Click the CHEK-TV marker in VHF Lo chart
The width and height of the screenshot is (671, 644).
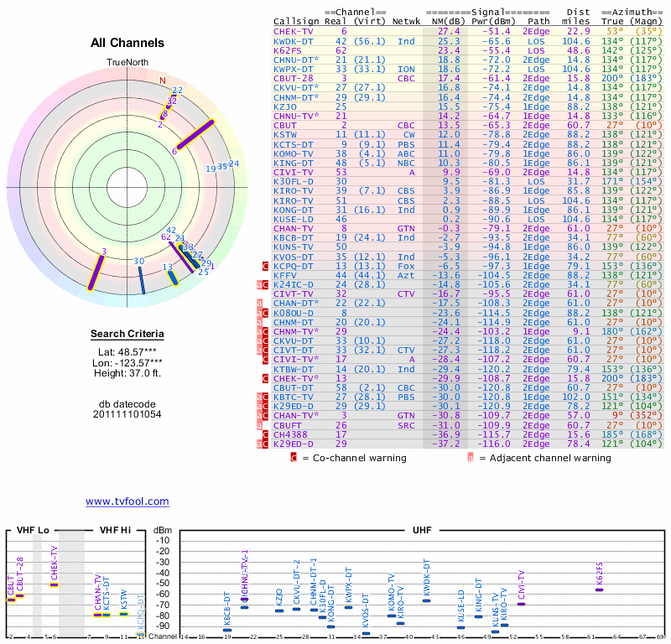click(x=54, y=584)
